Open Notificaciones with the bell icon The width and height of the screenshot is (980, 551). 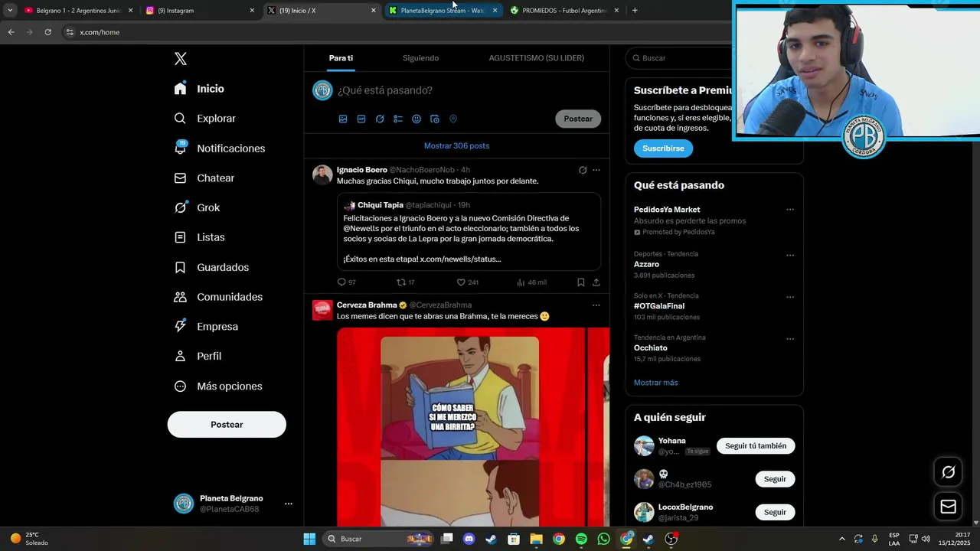click(x=219, y=148)
